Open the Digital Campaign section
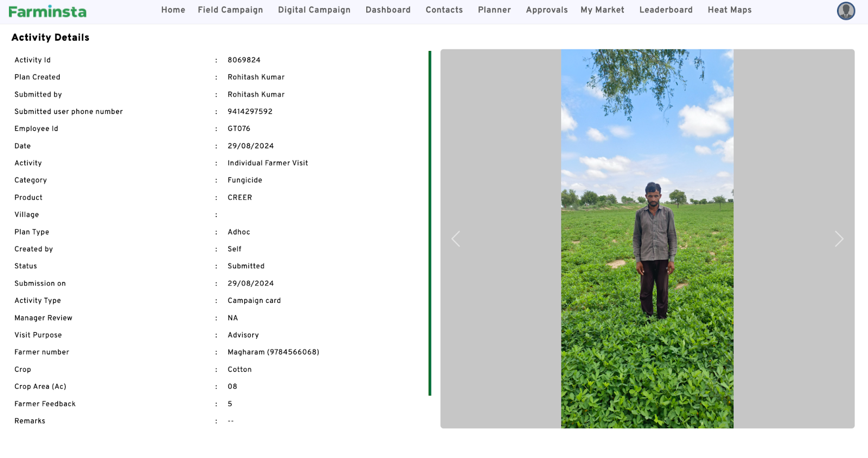The height and width of the screenshot is (458, 868). pos(314,10)
